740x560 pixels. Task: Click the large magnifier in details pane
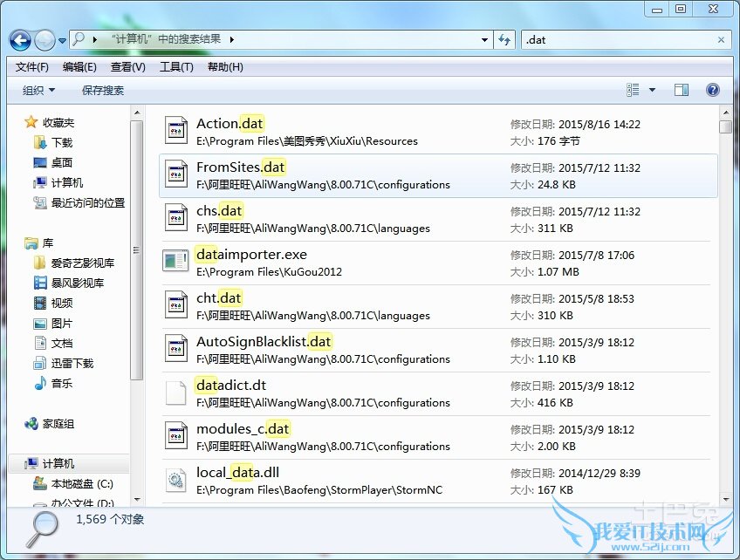point(42,529)
